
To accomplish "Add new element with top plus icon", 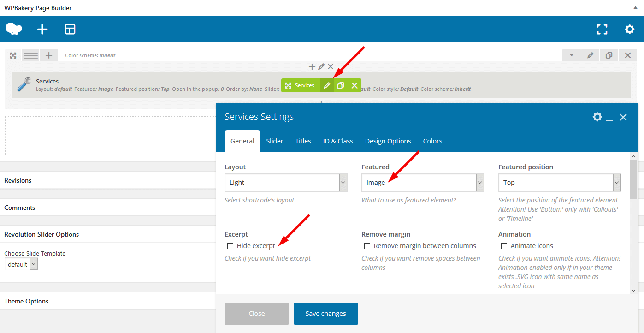I will pos(42,30).
